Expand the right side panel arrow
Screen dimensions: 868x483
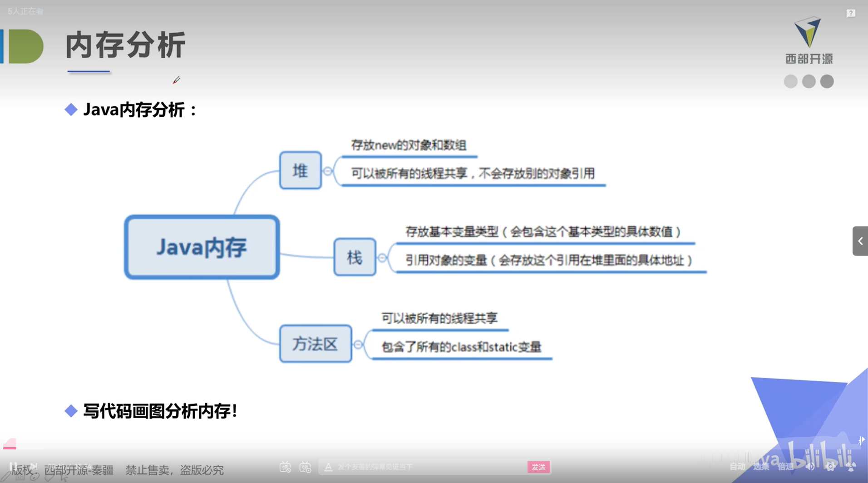click(x=860, y=241)
